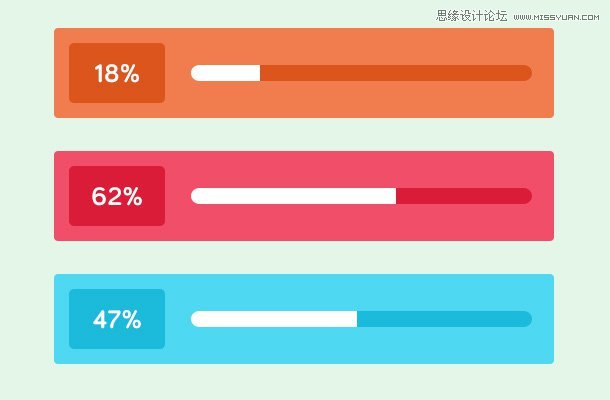Click the rounded left end of red bar
This screenshot has height=400, width=610.
click(197, 196)
